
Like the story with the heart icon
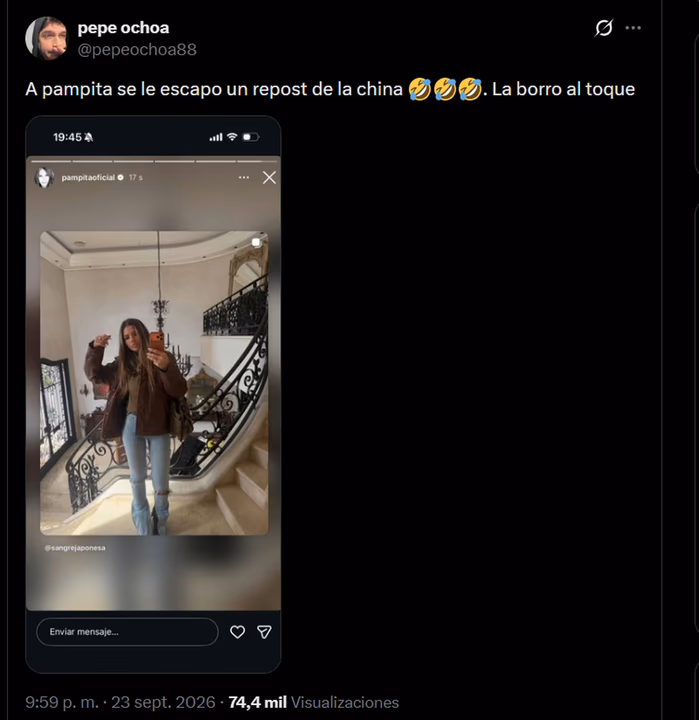237,632
